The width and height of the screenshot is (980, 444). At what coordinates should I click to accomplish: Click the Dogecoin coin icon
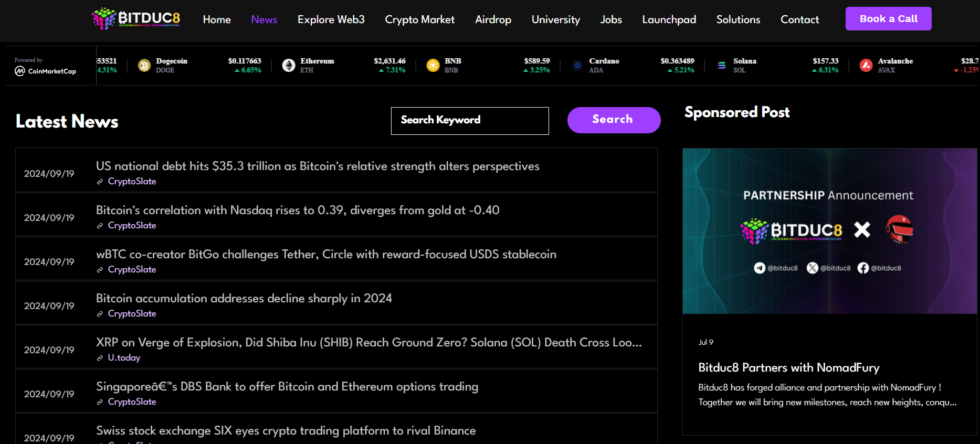(x=144, y=66)
